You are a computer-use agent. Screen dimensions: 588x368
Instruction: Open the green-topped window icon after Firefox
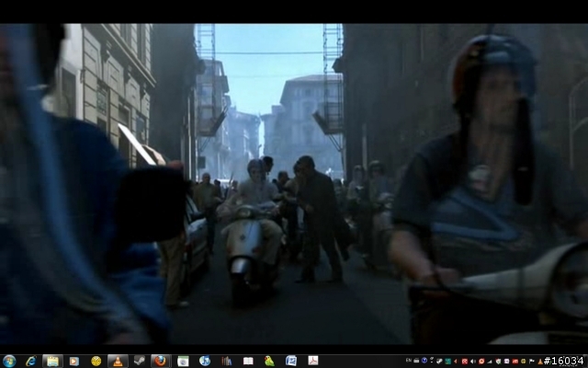point(183,362)
